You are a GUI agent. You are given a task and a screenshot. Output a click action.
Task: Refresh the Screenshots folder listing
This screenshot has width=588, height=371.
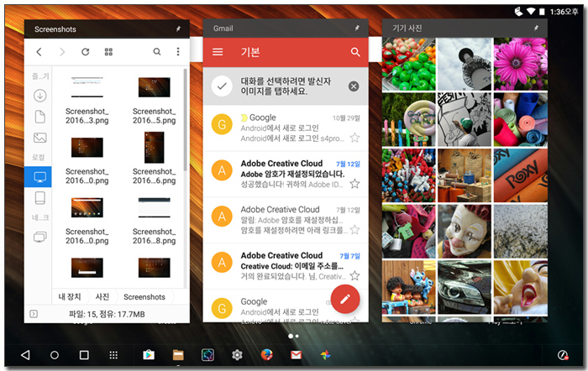click(86, 52)
